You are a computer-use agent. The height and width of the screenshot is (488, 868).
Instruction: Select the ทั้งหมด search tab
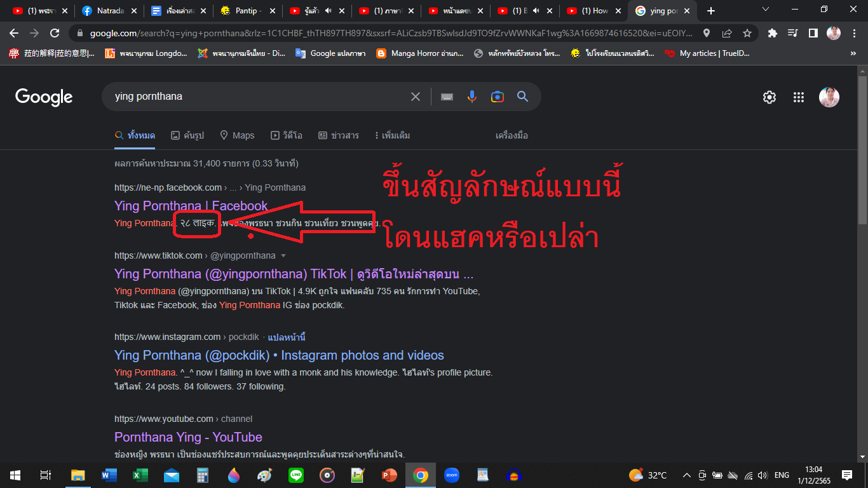pos(135,135)
